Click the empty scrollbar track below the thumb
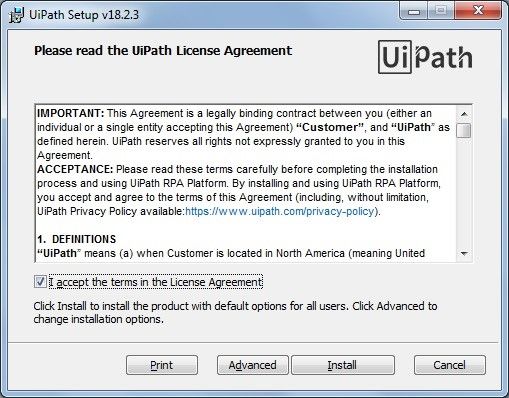509x398 pixels. tap(464, 192)
